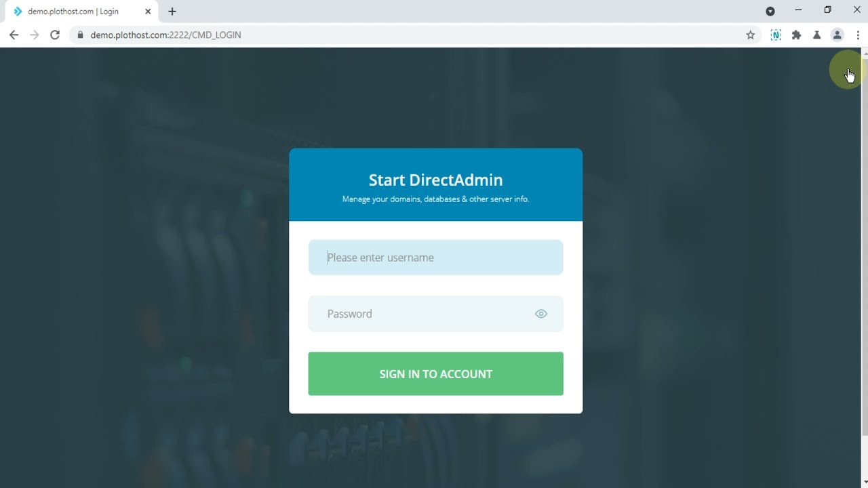Open the flask Chrome Labs icon
This screenshot has height=488, width=868.
tap(816, 35)
